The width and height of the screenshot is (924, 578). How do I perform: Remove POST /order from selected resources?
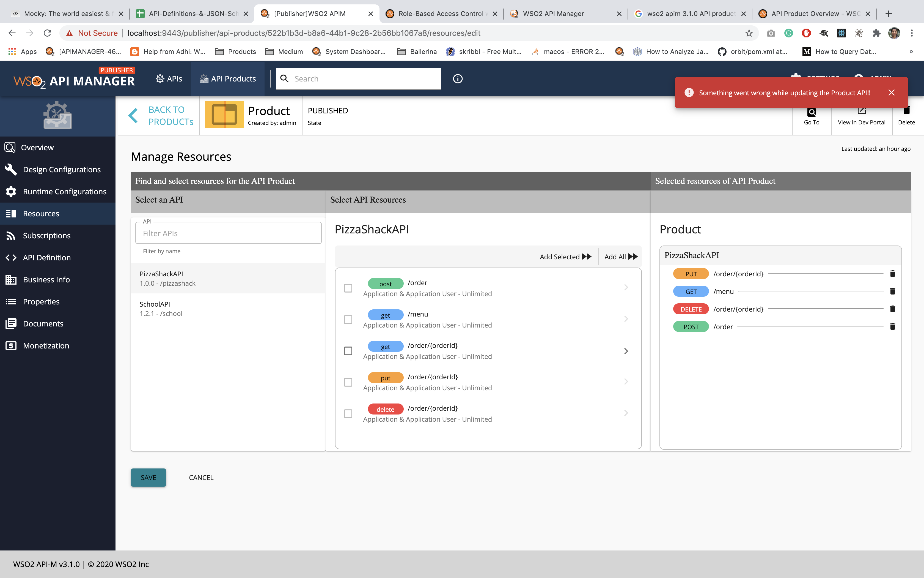coord(892,326)
